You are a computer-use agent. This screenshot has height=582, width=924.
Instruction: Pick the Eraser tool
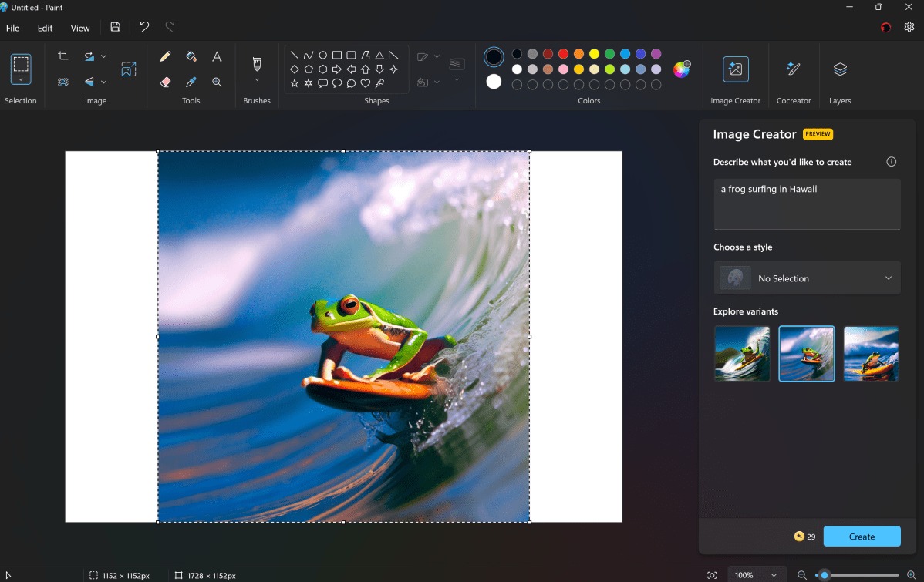pyautogui.click(x=165, y=82)
